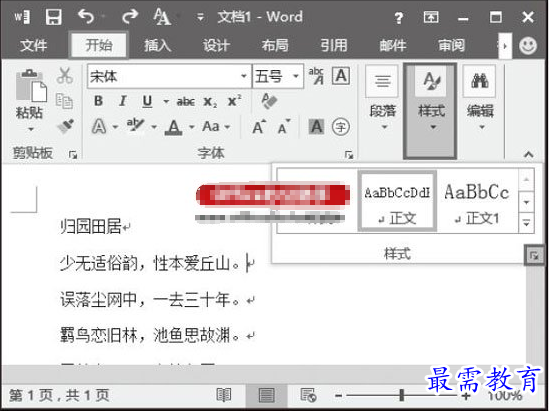549x411 pixels.
Task: Switch to the 布局 tab
Action: point(275,45)
